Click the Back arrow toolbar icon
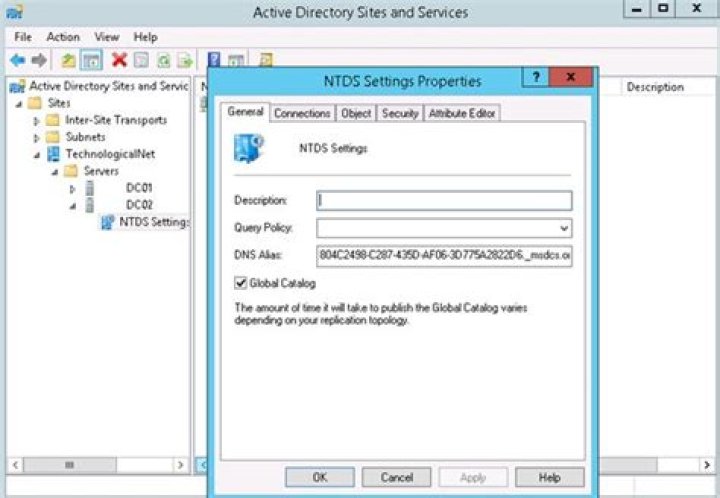The height and width of the screenshot is (498, 720). click(17, 60)
